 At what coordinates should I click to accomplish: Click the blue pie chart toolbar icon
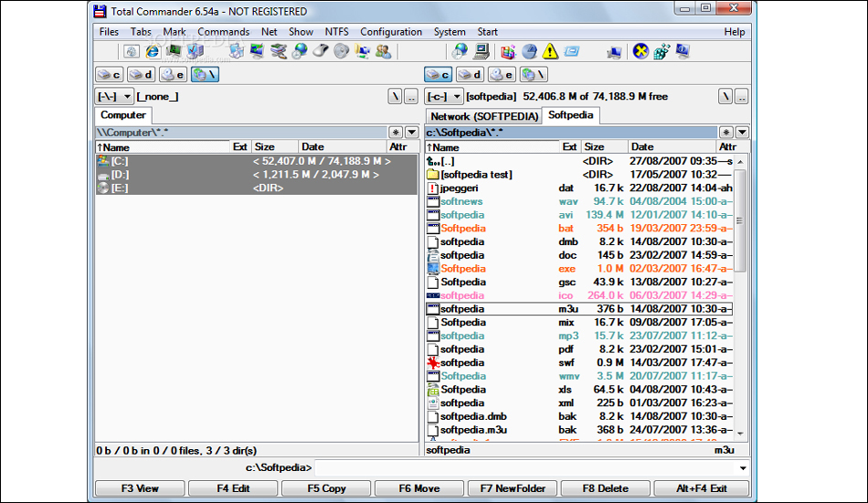tap(529, 51)
